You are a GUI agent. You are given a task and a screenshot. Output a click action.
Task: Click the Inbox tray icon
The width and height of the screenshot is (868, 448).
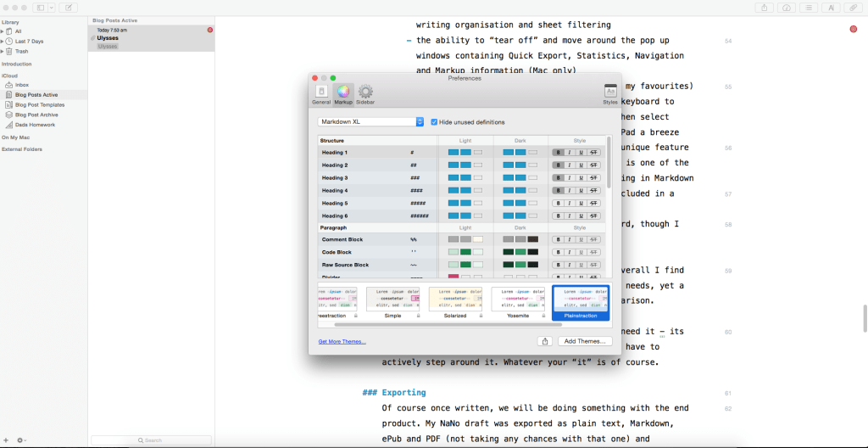click(x=9, y=85)
